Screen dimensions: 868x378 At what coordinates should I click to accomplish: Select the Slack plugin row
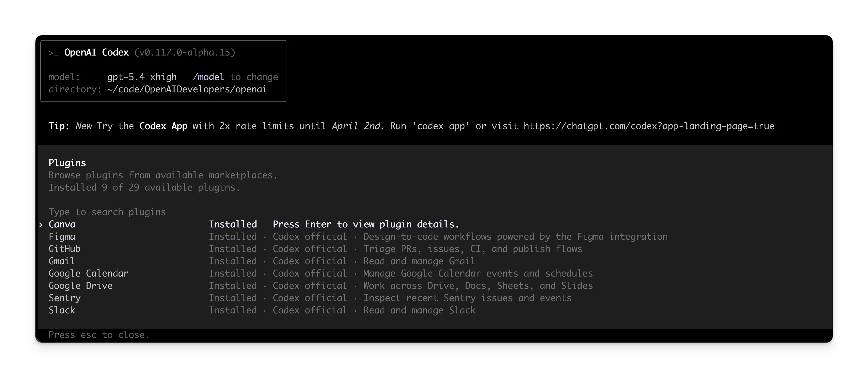pyautogui.click(x=435, y=310)
